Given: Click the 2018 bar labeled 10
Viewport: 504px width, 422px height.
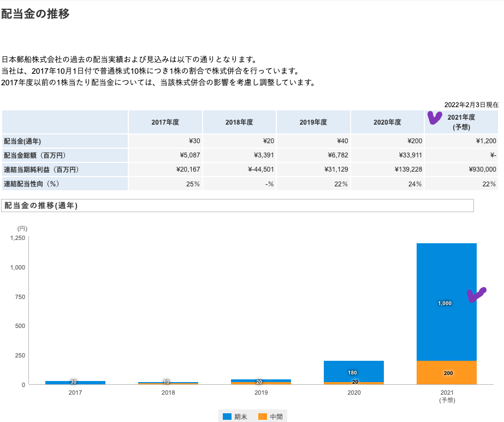Looking at the screenshot, I should [x=168, y=383].
